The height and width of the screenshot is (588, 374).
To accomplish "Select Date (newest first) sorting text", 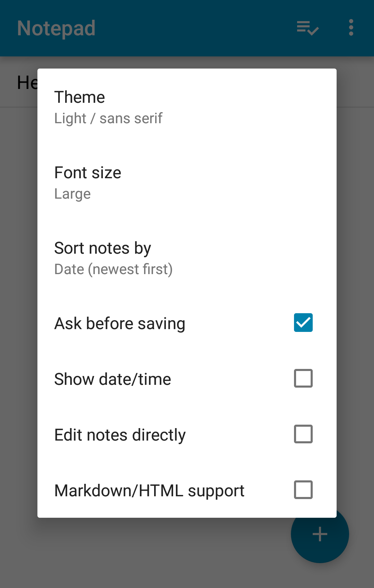I will click(113, 269).
